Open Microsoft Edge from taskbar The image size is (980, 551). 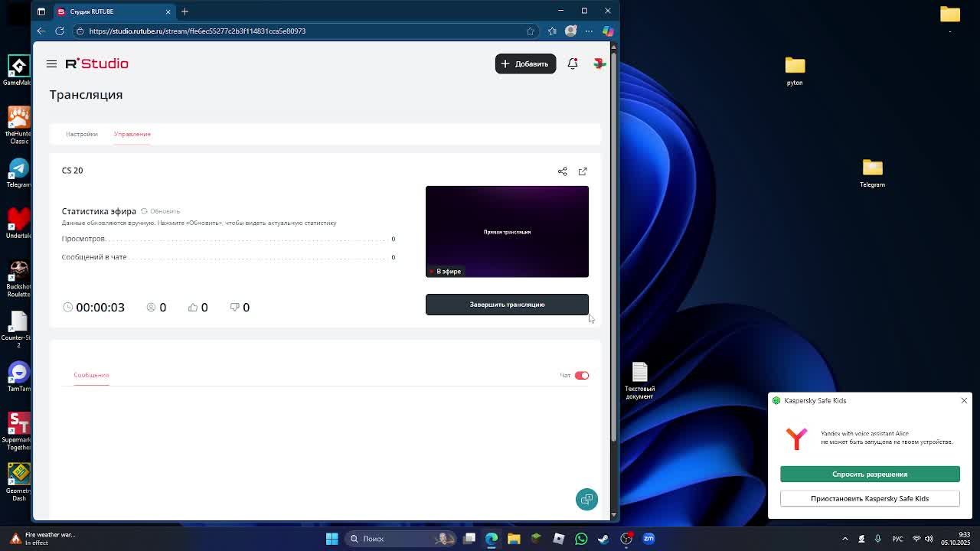point(492,539)
